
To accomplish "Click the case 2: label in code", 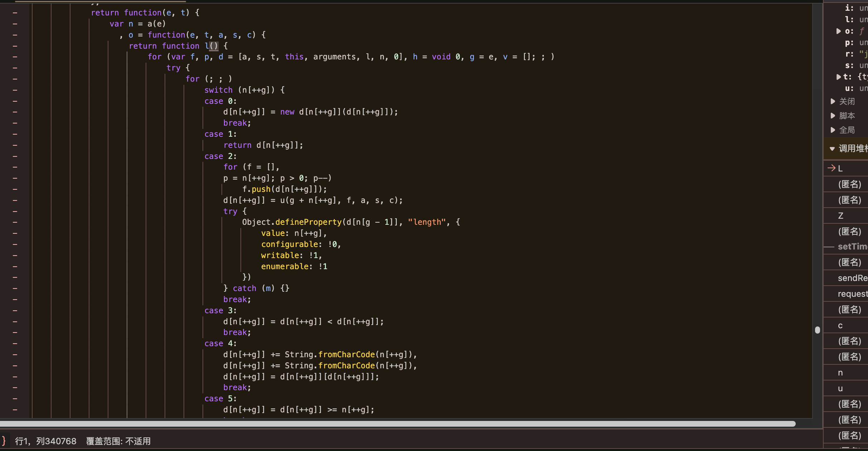I will [x=220, y=156].
